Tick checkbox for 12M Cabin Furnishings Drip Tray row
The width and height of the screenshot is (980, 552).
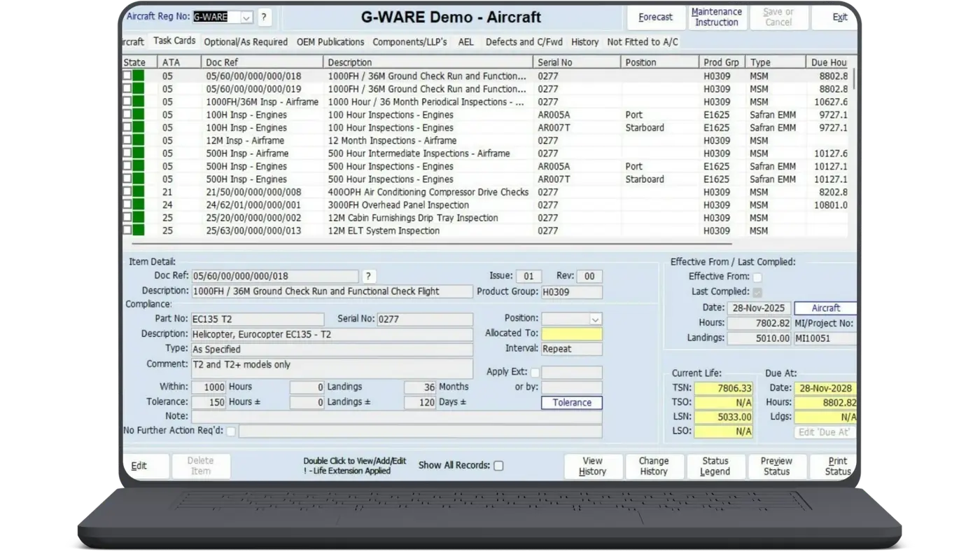click(127, 218)
